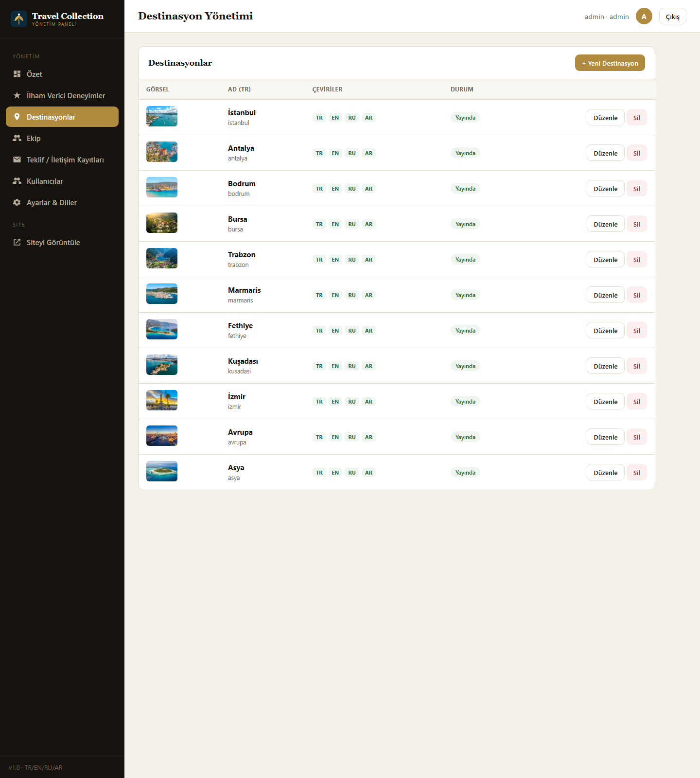Click Yayında status for Trabzon
The height and width of the screenshot is (778, 700).
point(465,259)
